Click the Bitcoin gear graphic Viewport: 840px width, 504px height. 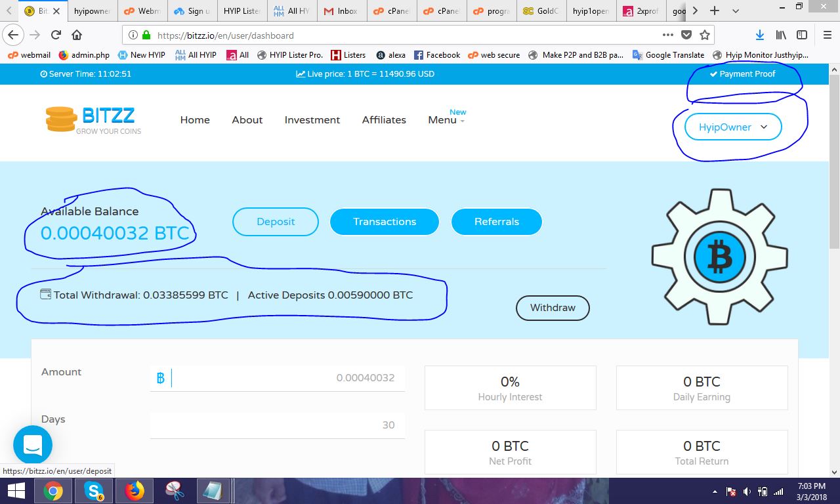tap(720, 257)
